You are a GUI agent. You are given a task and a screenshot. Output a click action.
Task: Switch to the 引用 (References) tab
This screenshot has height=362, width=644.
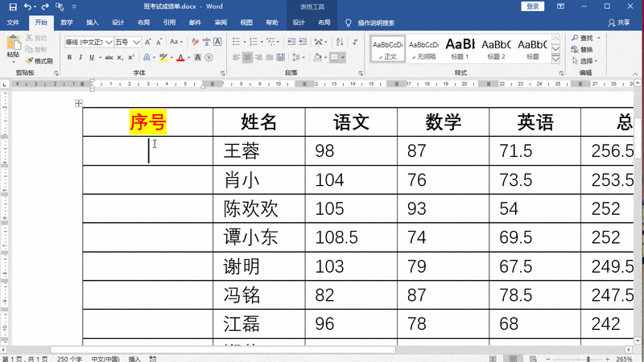(169, 23)
